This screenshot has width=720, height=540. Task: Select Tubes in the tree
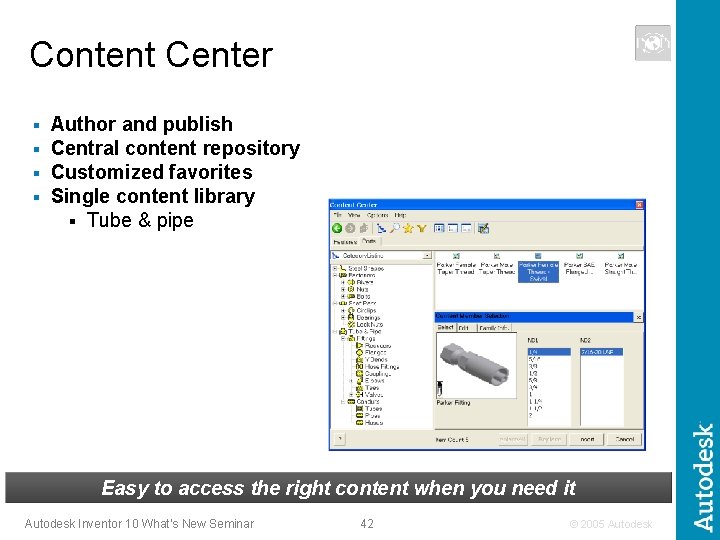click(373, 409)
